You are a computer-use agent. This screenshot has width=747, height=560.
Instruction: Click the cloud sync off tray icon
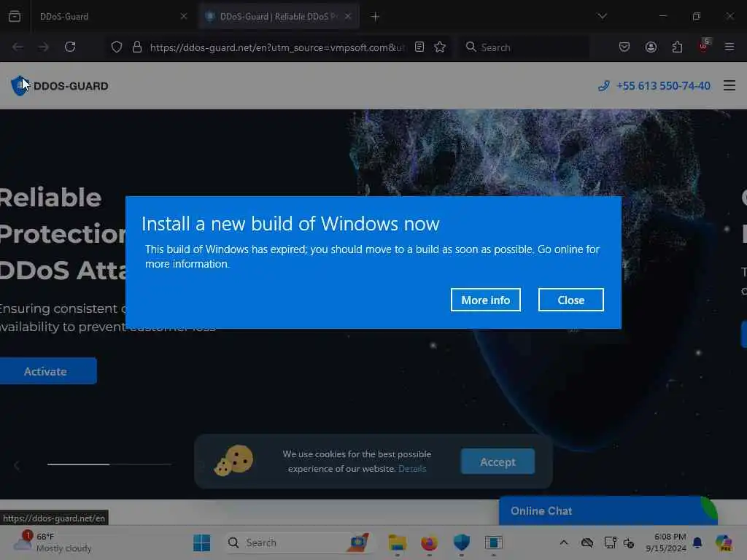coord(587,542)
